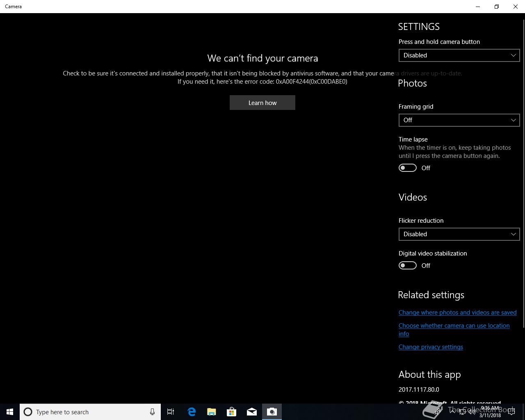The width and height of the screenshot is (525, 420).
Task: Restore down the Camera window
Action: tap(497, 7)
